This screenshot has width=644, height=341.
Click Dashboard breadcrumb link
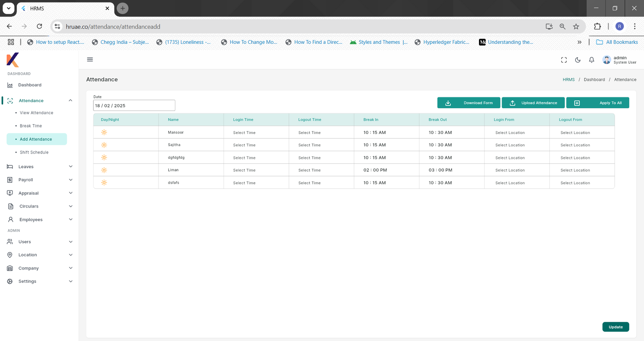(594, 80)
